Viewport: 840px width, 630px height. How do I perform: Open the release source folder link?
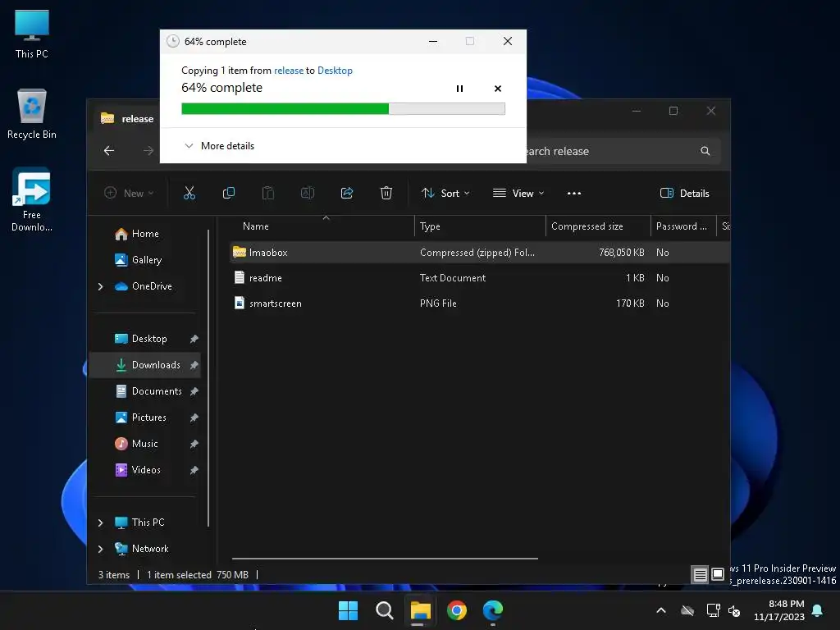click(x=288, y=71)
